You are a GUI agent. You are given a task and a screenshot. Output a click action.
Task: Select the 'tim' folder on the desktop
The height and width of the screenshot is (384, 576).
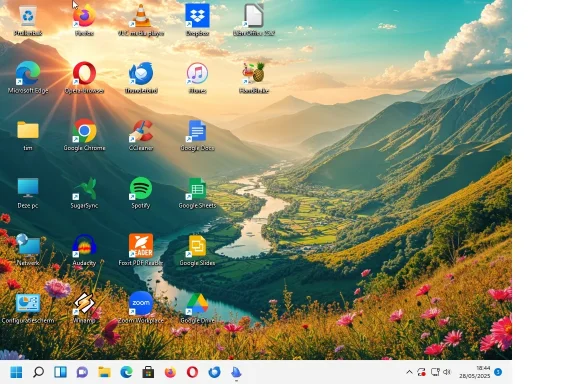tap(28, 135)
